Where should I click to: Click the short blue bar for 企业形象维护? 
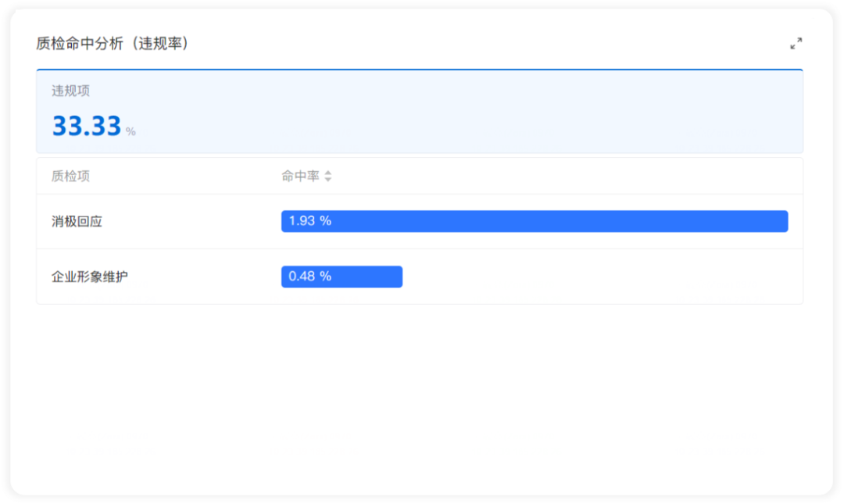342,277
